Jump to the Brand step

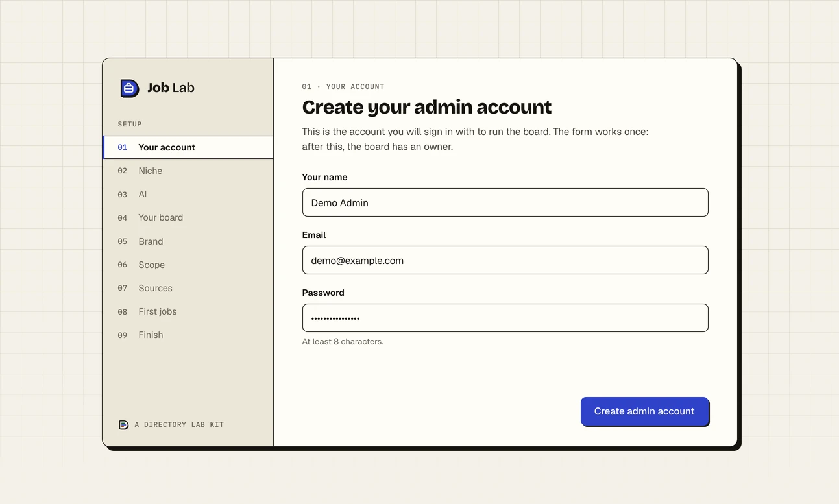(x=188, y=241)
